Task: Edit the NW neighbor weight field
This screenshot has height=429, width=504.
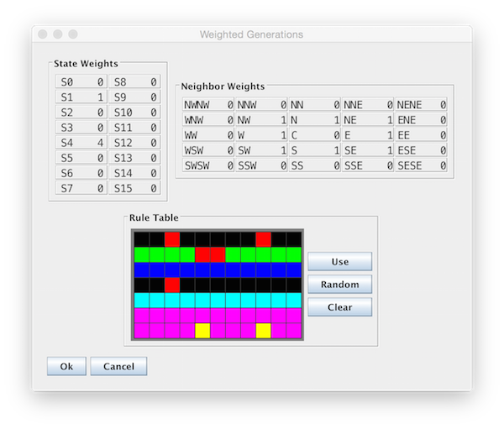Action: point(261,119)
